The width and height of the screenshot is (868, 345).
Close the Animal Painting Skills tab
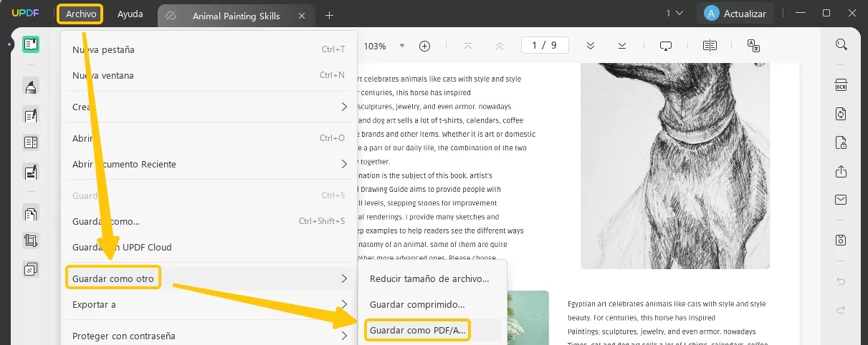[x=302, y=15]
